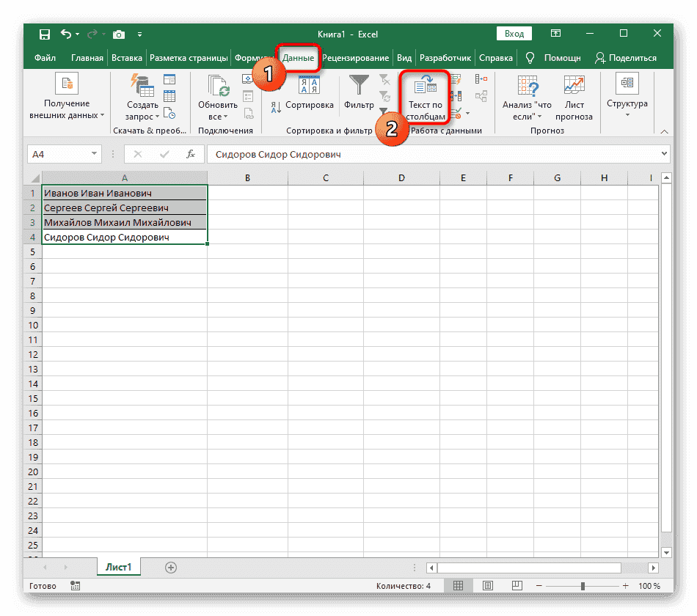The image size is (697, 616).
Task: Open the Рецензирование (Review) ribbon tab
Action: click(x=355, y=58)
